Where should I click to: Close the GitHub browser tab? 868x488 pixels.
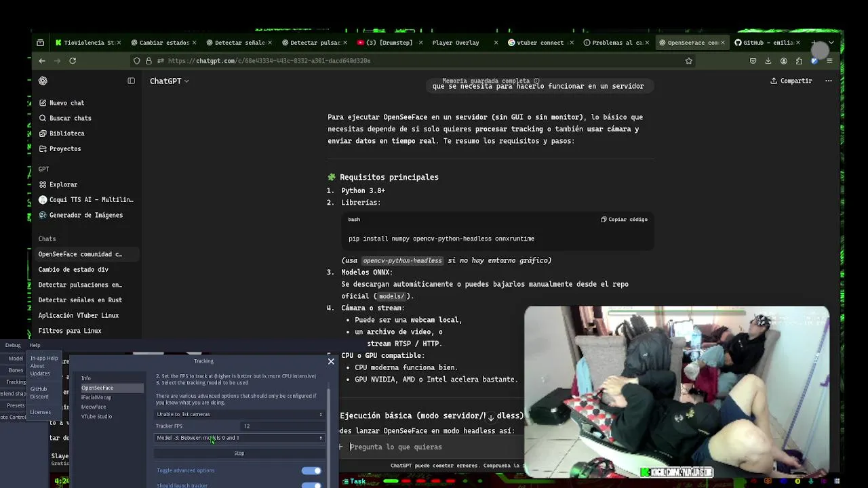point(797,42)
